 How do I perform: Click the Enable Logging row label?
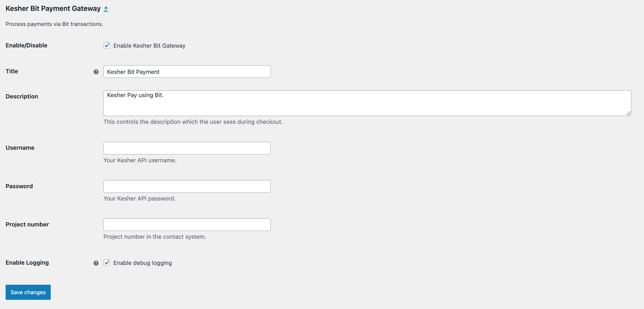point(27,263)
